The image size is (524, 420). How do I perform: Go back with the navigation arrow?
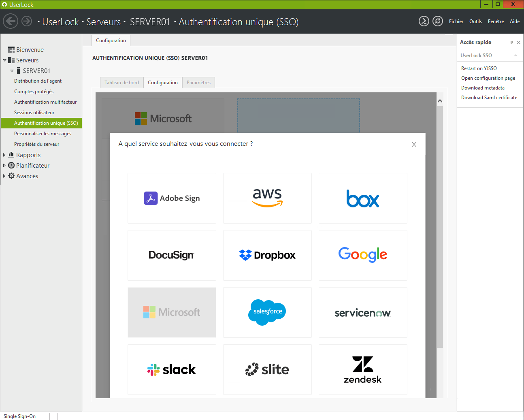[11, 21]
